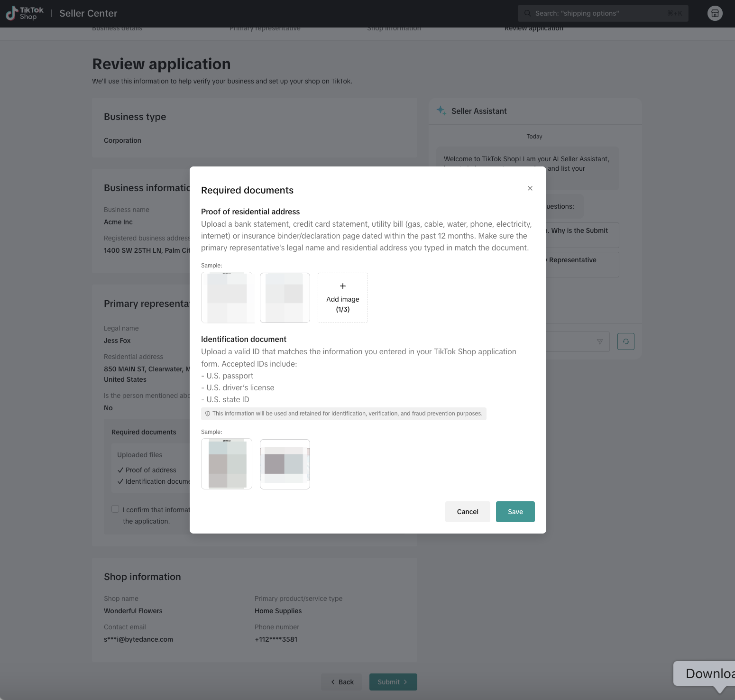Screen dimensions: 735x700
Task: Select the Review application step tab
Action: click(533, 29)
